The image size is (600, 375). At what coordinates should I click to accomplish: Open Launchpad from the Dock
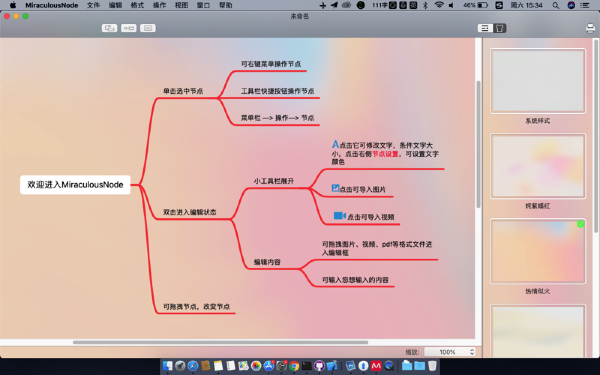(x=180, y=366)
